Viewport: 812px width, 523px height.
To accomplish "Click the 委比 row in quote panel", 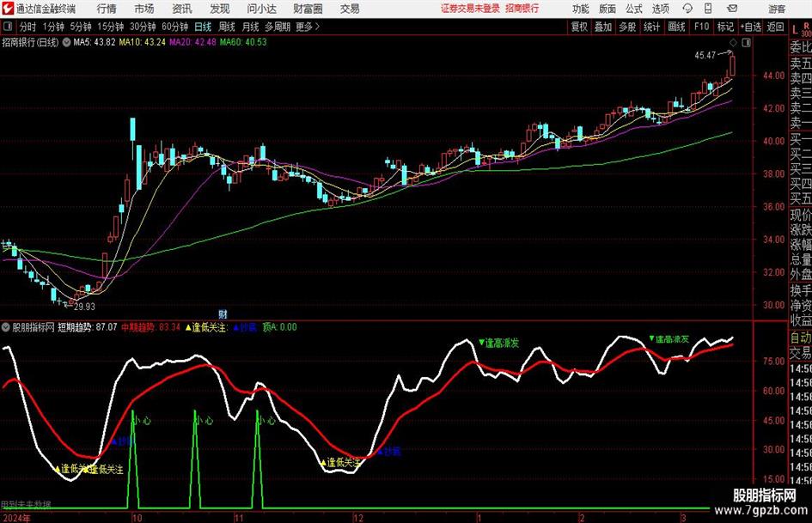I will [x=801, y=47].
